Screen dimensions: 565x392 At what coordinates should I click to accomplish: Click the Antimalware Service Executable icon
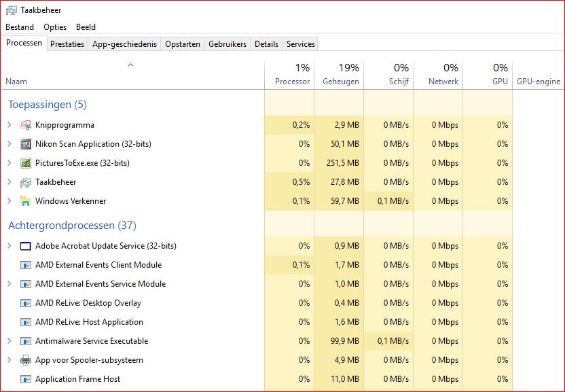click(26, 341)
